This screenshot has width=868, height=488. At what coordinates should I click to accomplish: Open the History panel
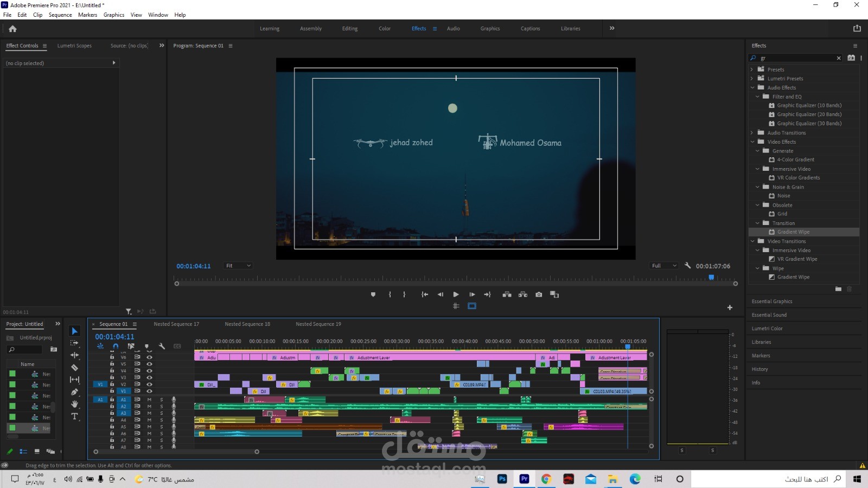click(759, 369)
